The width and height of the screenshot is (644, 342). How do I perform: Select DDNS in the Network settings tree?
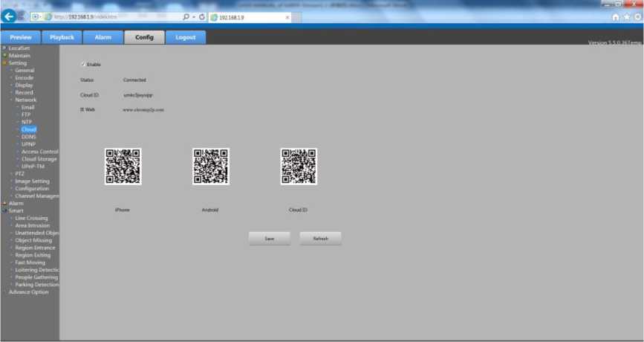click(x=29, y=137)
